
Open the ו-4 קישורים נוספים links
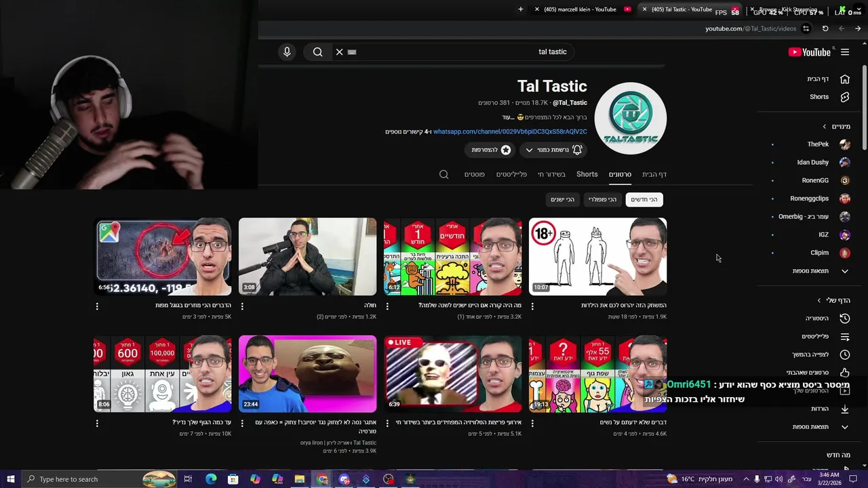point(408,131)
